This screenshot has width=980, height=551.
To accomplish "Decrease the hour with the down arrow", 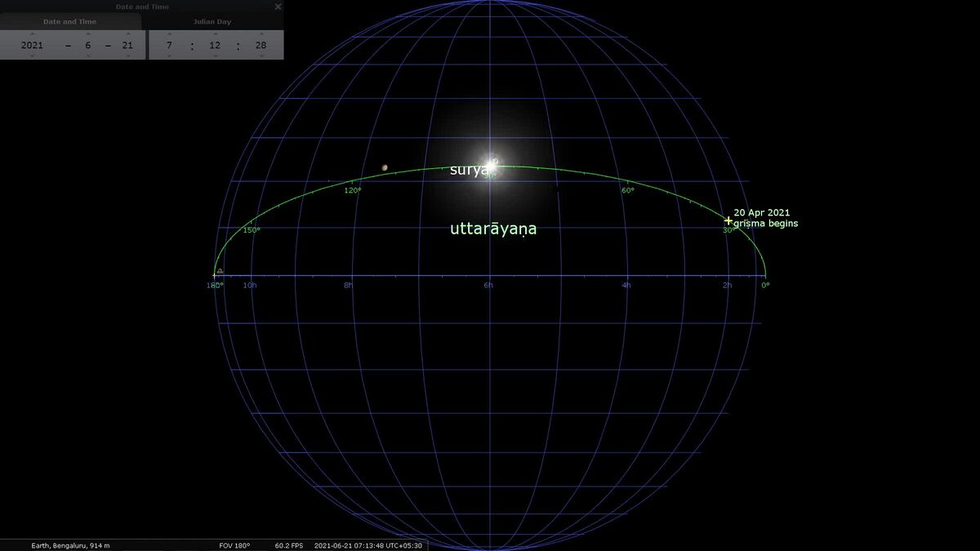I will pyautogui.click(x=169, y=56).
